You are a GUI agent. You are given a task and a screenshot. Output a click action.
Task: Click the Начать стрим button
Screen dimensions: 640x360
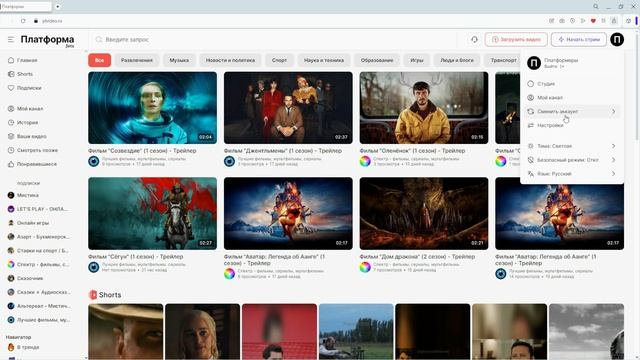coord(579,40)
